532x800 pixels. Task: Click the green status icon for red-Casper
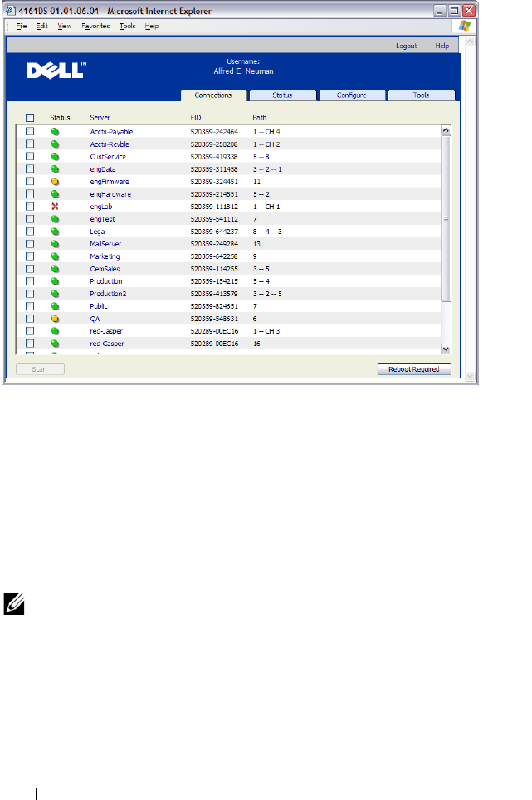point(55,344)
